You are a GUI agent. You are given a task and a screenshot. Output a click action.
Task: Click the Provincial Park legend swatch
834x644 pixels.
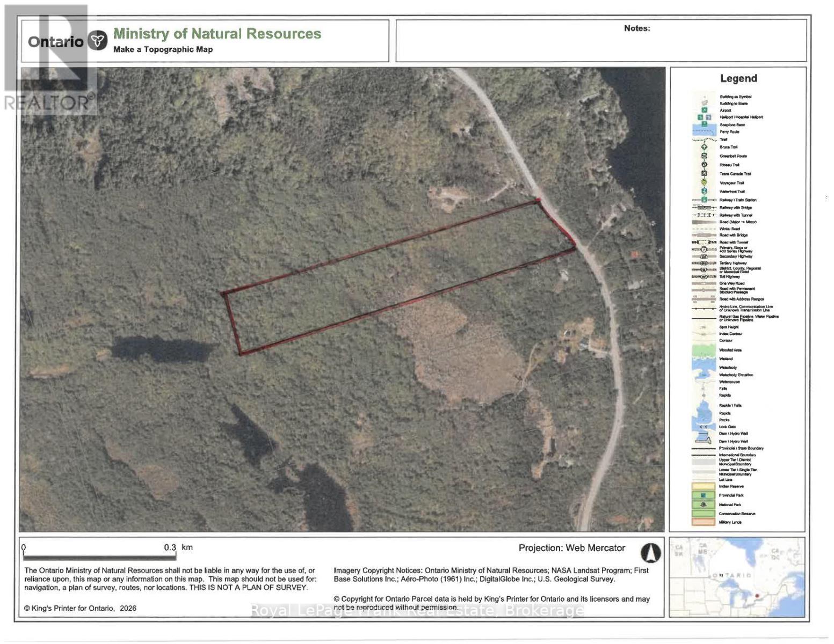704,495
